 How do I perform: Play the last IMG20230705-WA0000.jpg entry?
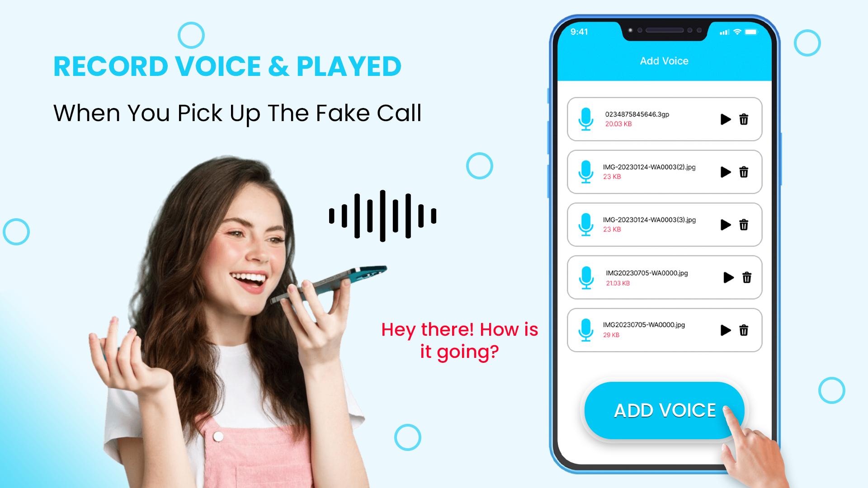(726, 330)
